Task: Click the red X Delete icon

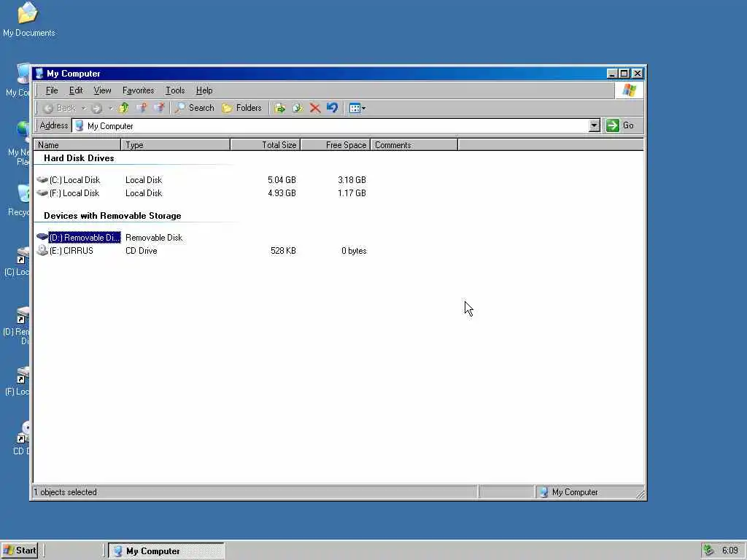Action: (x=315, y=108)
